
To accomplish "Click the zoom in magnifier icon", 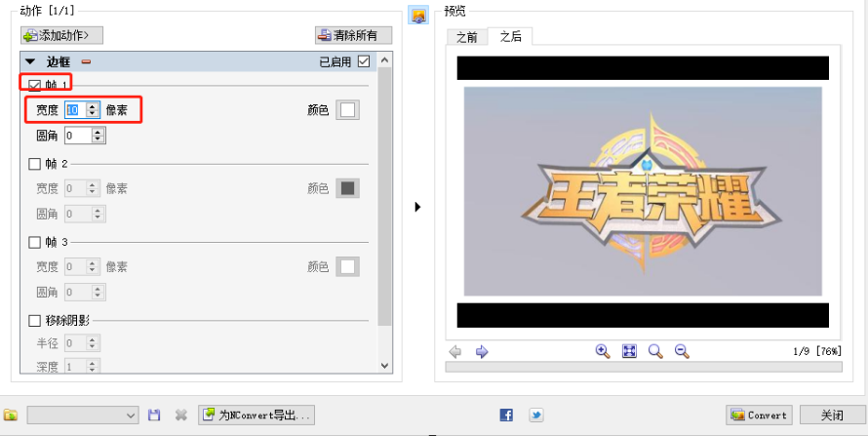I will tap(603, 351).
